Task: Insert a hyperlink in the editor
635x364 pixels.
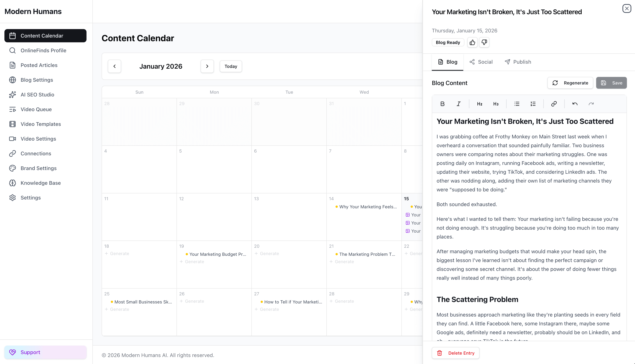Action: click(554, 104)
